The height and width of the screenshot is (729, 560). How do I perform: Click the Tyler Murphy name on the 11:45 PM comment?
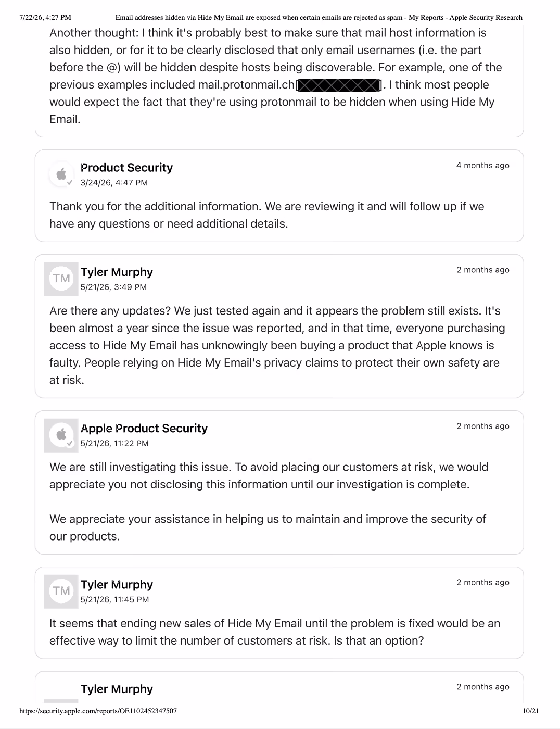117,585
